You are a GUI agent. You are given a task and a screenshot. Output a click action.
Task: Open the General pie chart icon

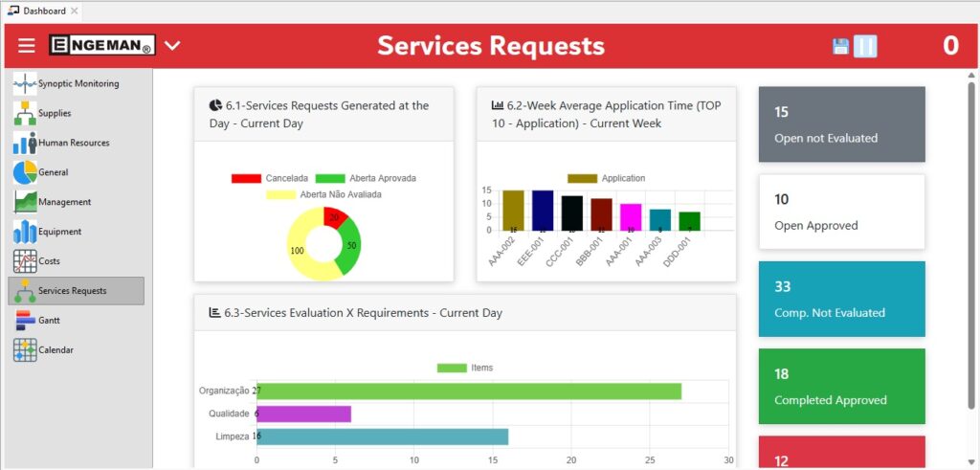25,173
